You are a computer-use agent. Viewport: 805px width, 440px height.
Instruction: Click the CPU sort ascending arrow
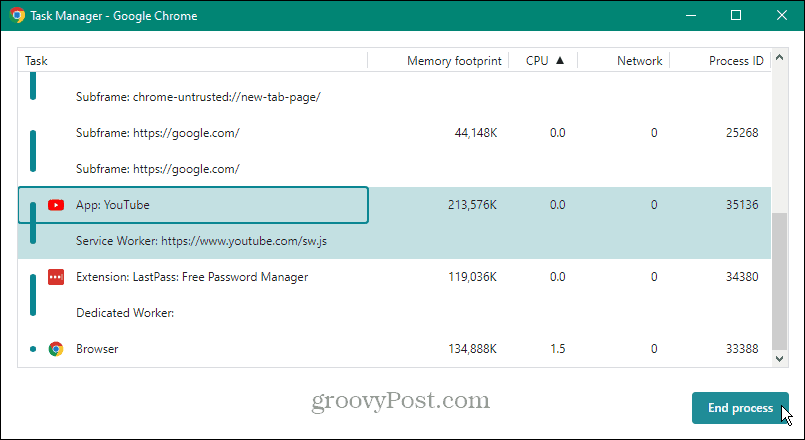(x=560, y=60)
